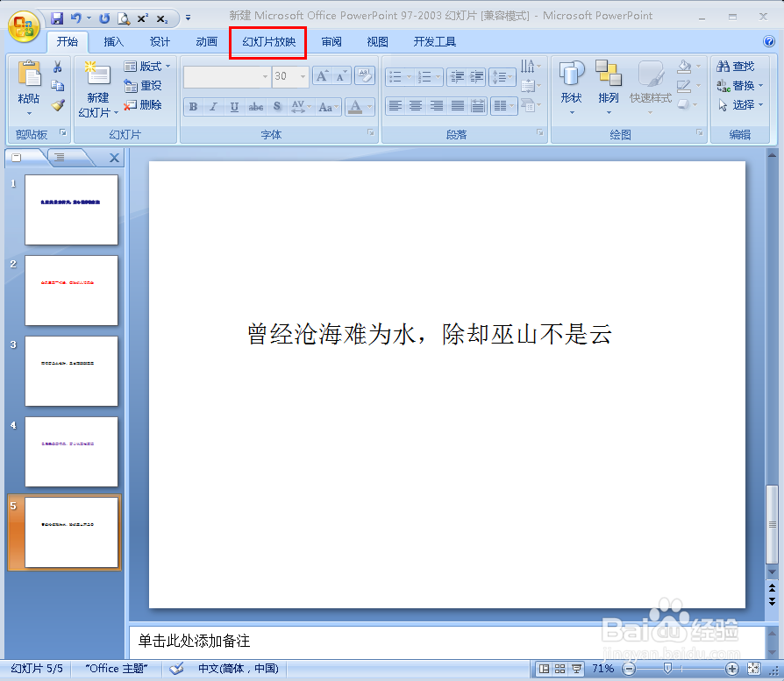Expand the line spacing dropdown

point(502,77)
